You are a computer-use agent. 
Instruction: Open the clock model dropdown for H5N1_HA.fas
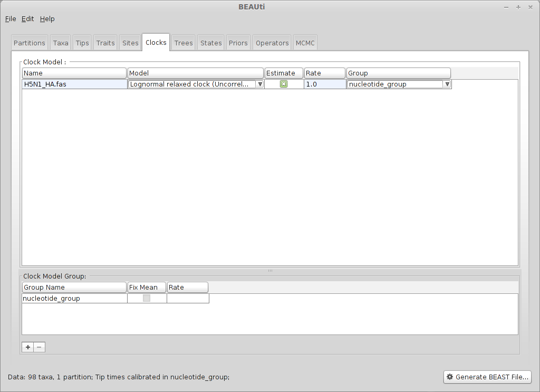(196, 84)
